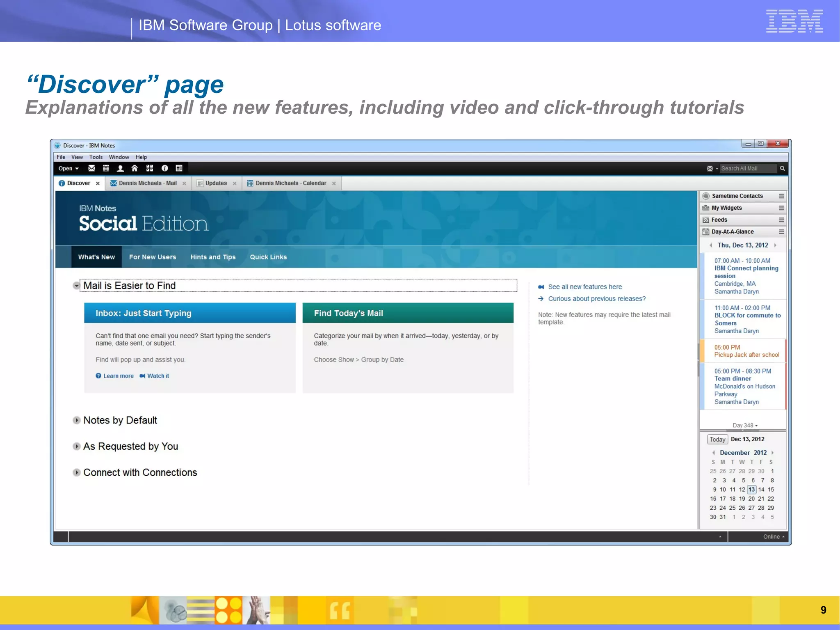This screenshot has width=840, height=630.
Task: Open the File menu
Action: pyautogui.click(x=61, y=157)
